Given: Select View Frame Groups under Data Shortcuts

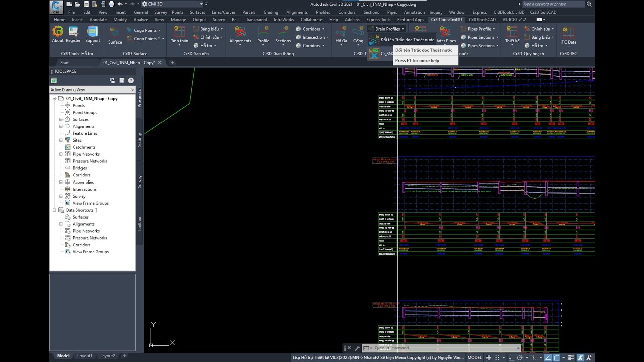Looking at the screenshot, I should pos(91,252).
